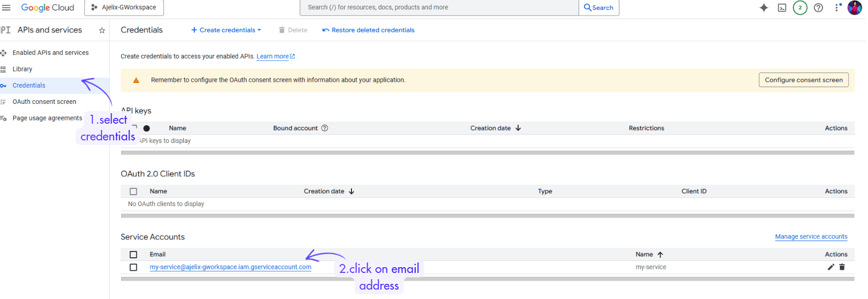
Task: Click the Enabled APIs sidebar icon
Action: pos(3,53)
